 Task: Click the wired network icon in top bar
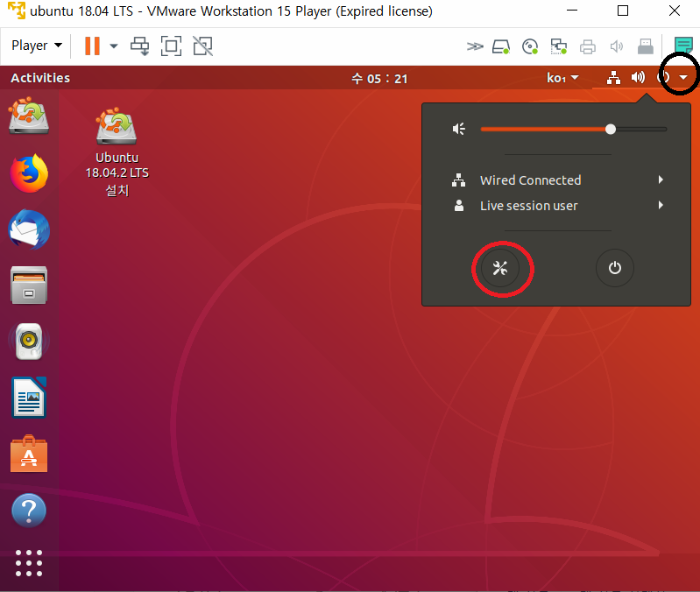(613, 78)
